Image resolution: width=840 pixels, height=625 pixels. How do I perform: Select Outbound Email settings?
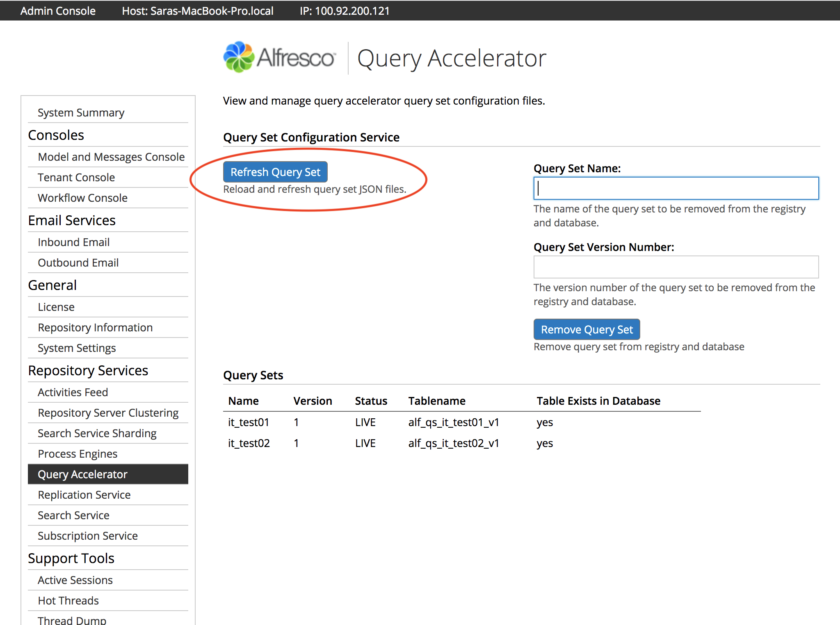(x=78, y=263)
